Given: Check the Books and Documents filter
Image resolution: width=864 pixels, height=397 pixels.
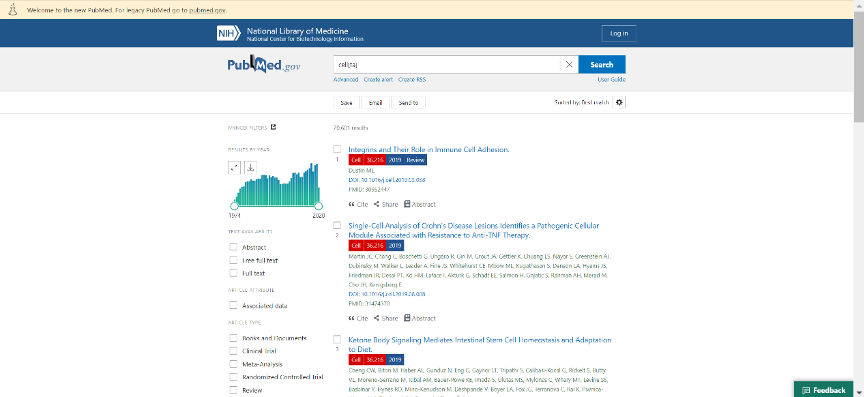Looking at the screenshot, I should 233,338.
